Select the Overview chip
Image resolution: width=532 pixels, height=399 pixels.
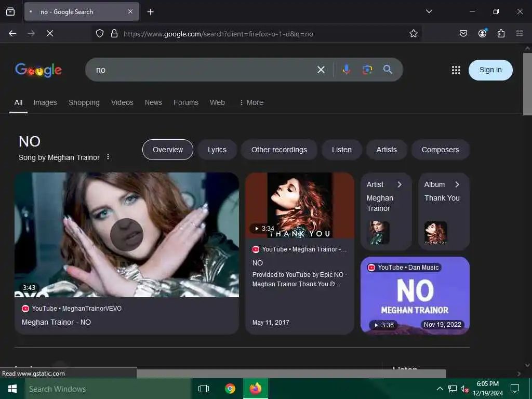click(x=168, y=150)
